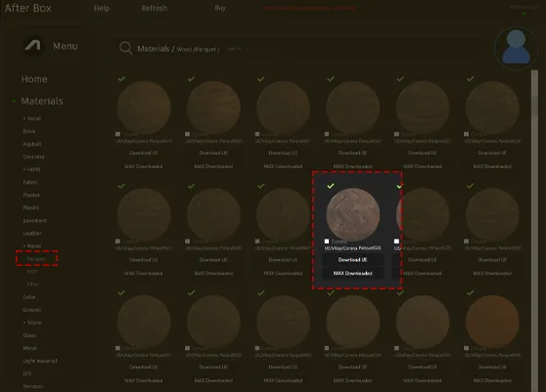Expand the Stone category
Viewport: 546px width, 392px height.
[32, 323]
